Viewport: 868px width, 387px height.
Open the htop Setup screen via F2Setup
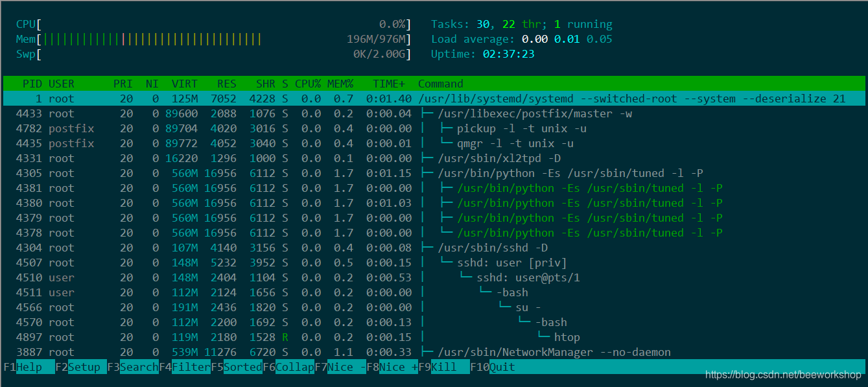coord(82,367)
